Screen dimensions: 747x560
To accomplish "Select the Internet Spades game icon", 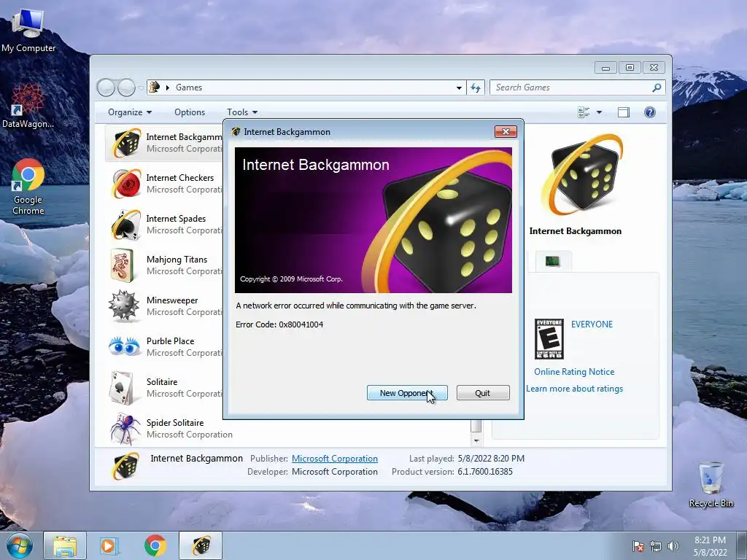I will click(126, 225).
